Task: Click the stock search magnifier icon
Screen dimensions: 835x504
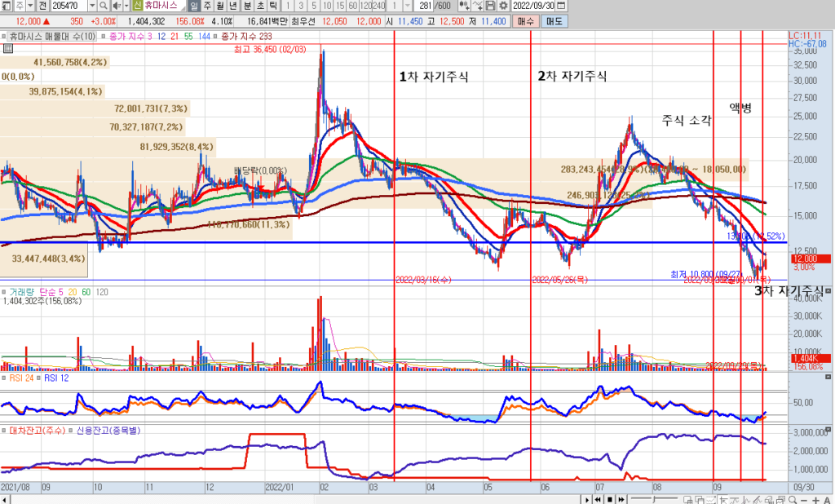Action: [x=104, y=6]
